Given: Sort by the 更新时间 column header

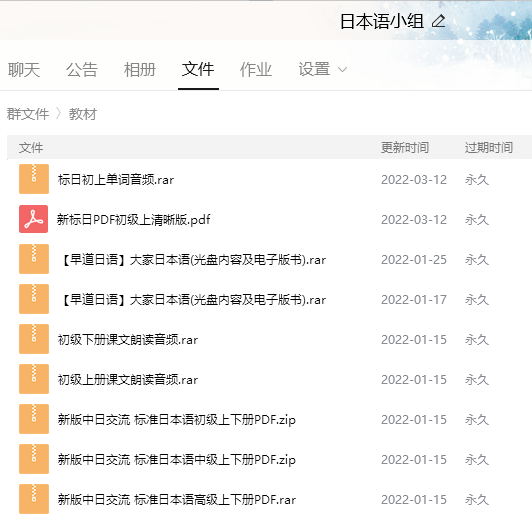Looking at the screenshot, I should pos(405,148).
